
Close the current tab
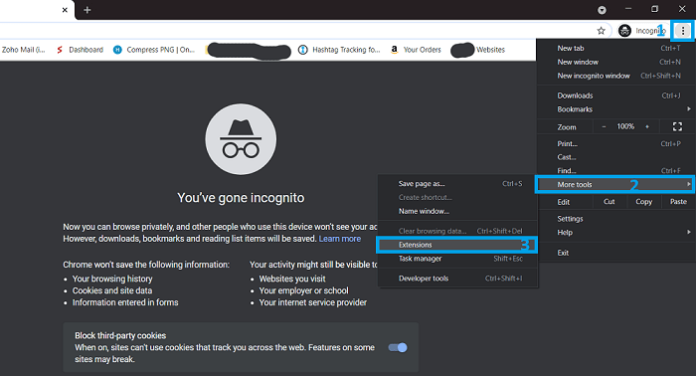pyautogui.click(x=65, y=10)
